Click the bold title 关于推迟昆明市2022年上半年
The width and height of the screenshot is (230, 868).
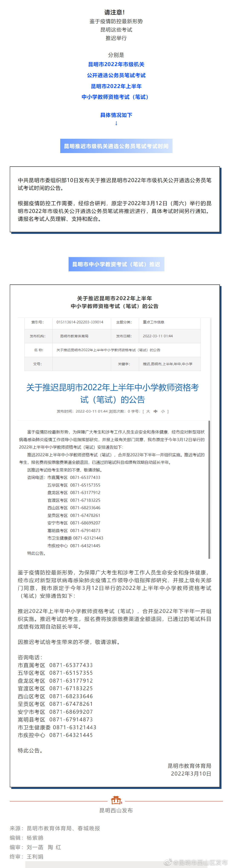click(x=115, y=298)
